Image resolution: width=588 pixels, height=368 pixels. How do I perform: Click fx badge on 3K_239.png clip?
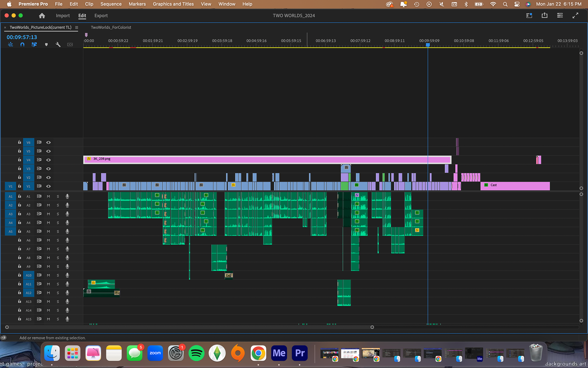click(x=89, y=159)
